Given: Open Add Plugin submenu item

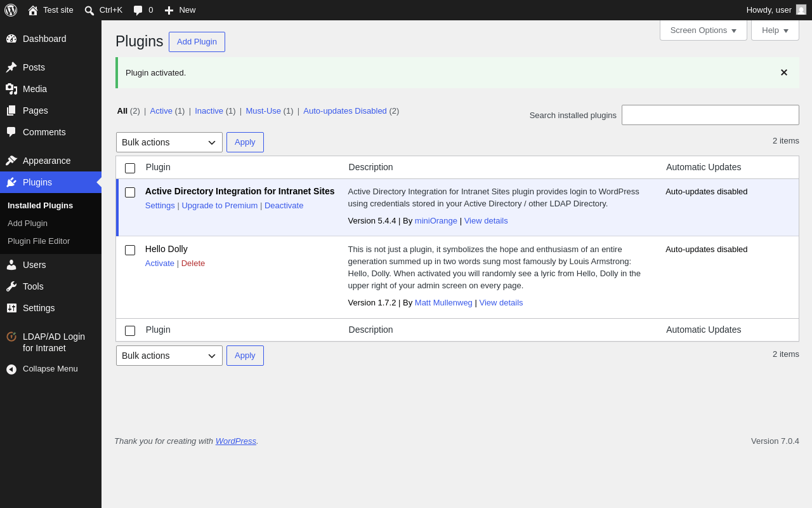Looking at the screenshot, I should pos(27,224).
